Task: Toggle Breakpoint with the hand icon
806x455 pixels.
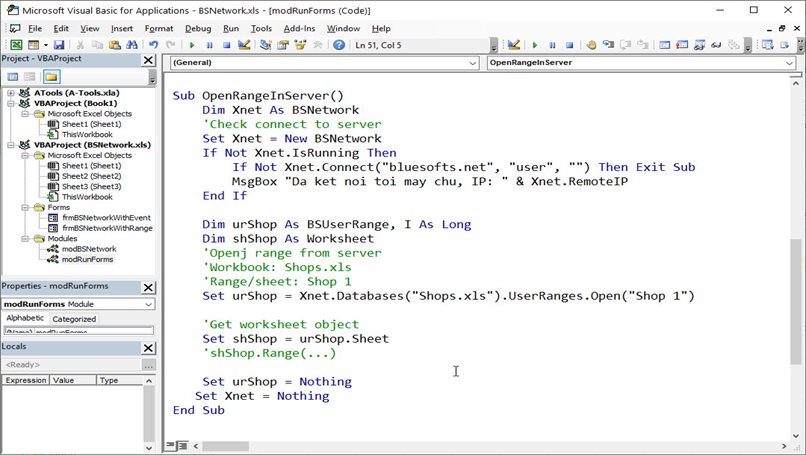Action: click(591, 45)
